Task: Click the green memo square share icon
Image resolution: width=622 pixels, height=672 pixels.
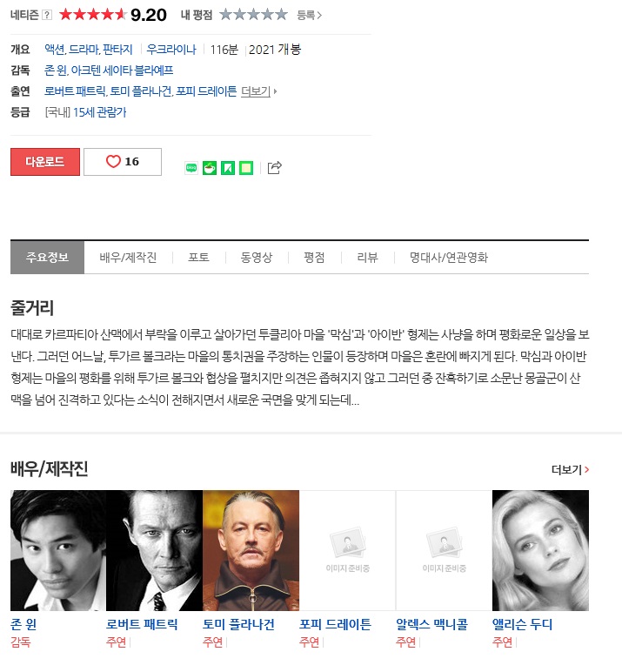Action: tap(246, 168)
